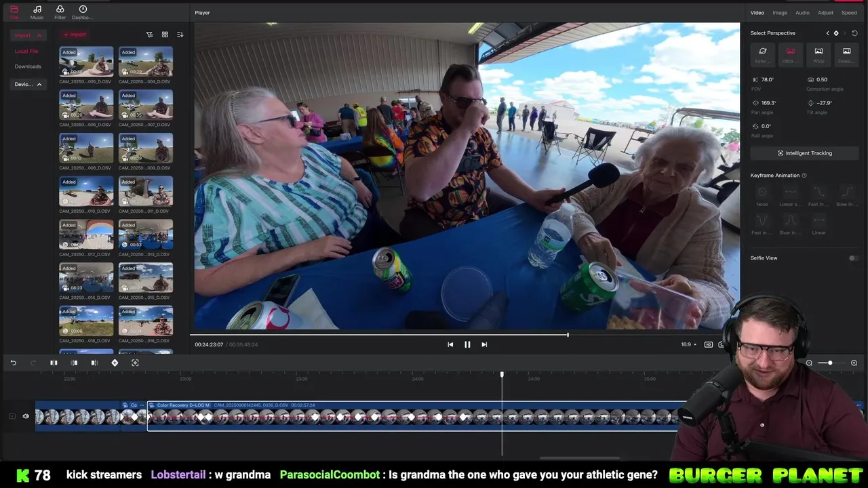Click the Intelligent Tracking button
This screenshot has width=868, height=488.
804,153
